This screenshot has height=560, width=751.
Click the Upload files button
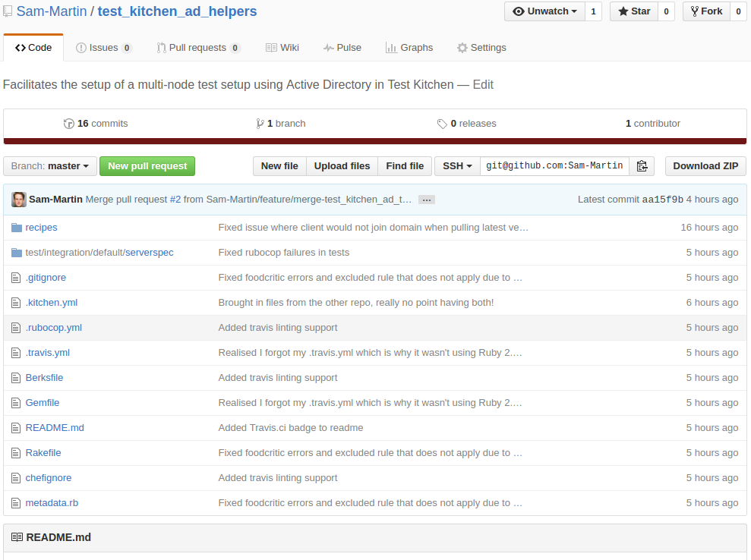pos(342,166)
